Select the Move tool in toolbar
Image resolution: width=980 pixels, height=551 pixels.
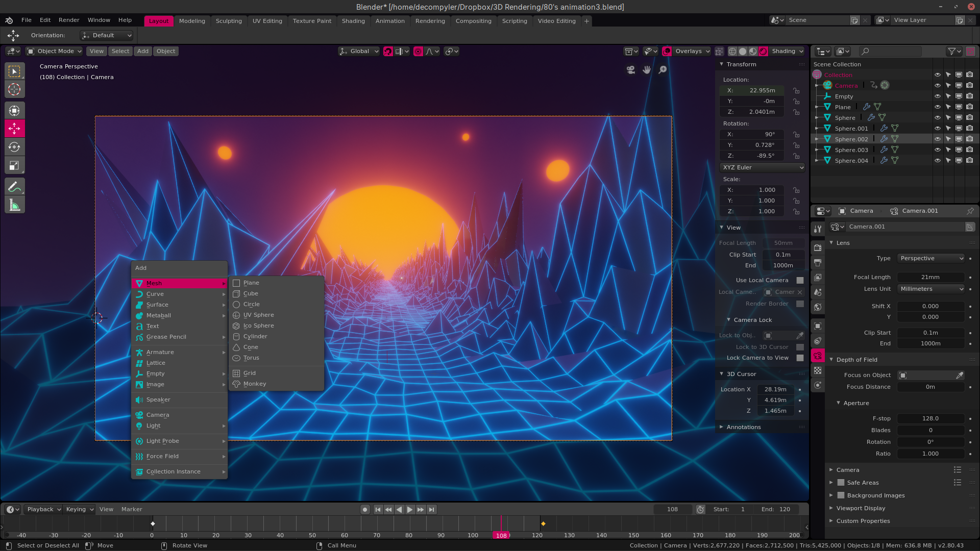[x=14, y=129]
